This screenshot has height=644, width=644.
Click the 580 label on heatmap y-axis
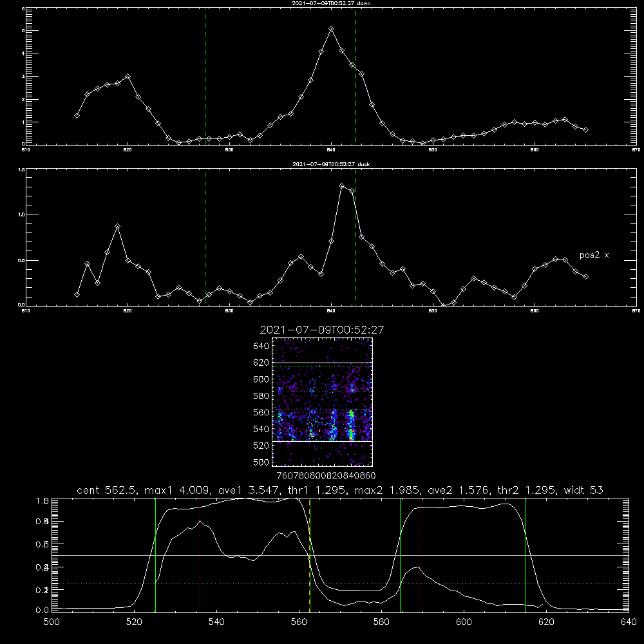[261, 396]
